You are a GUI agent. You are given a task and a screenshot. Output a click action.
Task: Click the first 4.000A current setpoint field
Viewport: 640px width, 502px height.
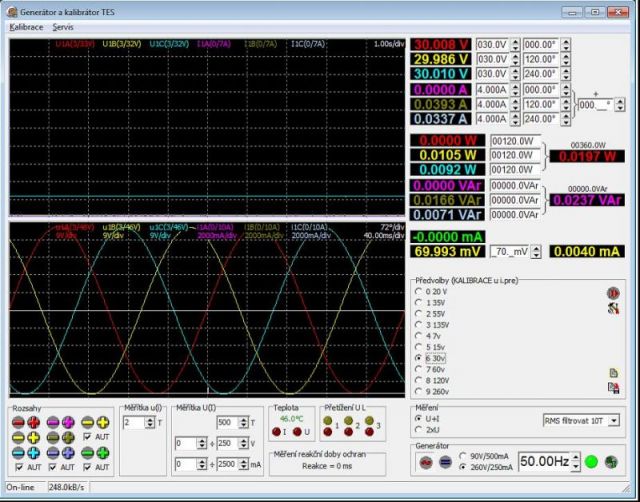(x=493, y=89)
